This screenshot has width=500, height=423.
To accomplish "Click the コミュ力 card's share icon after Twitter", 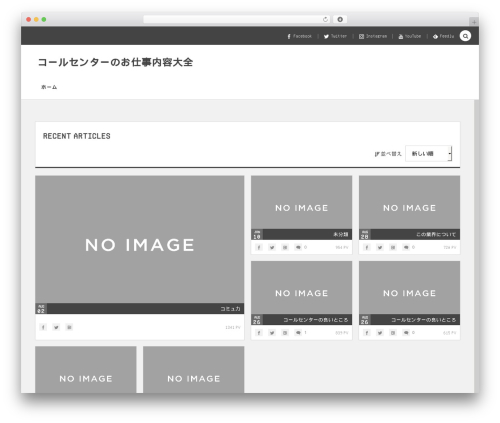I will pos(69,327).
